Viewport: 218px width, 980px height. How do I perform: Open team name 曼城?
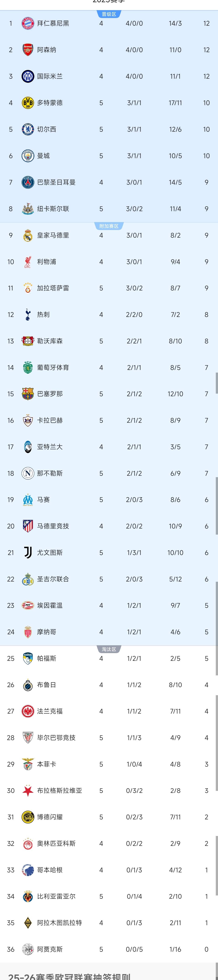[43, 156]
